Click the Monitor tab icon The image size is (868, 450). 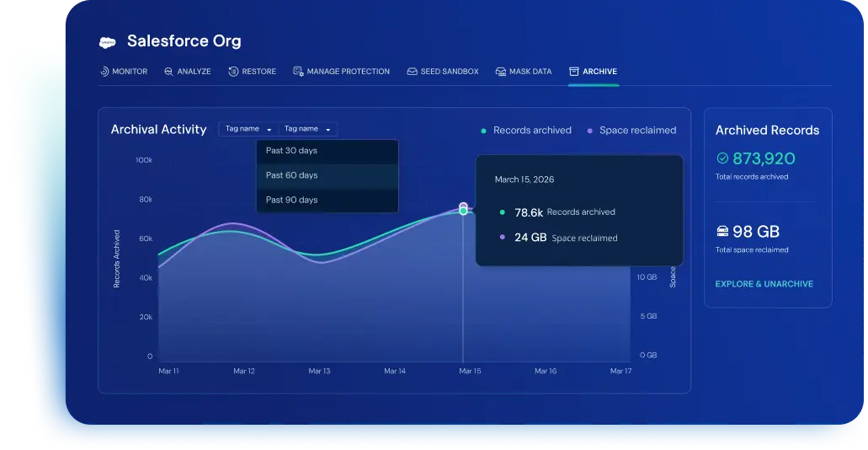pyautogui.click(x=104, y=72)
